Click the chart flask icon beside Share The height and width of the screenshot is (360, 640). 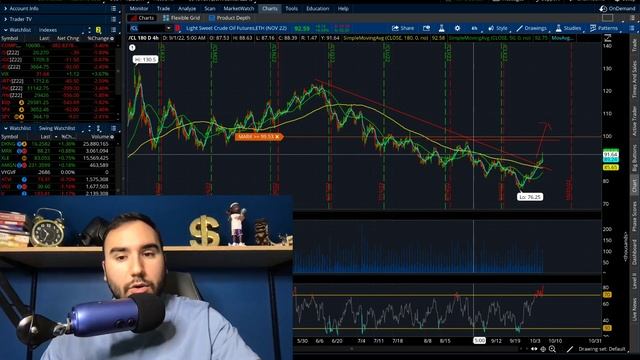441,28
